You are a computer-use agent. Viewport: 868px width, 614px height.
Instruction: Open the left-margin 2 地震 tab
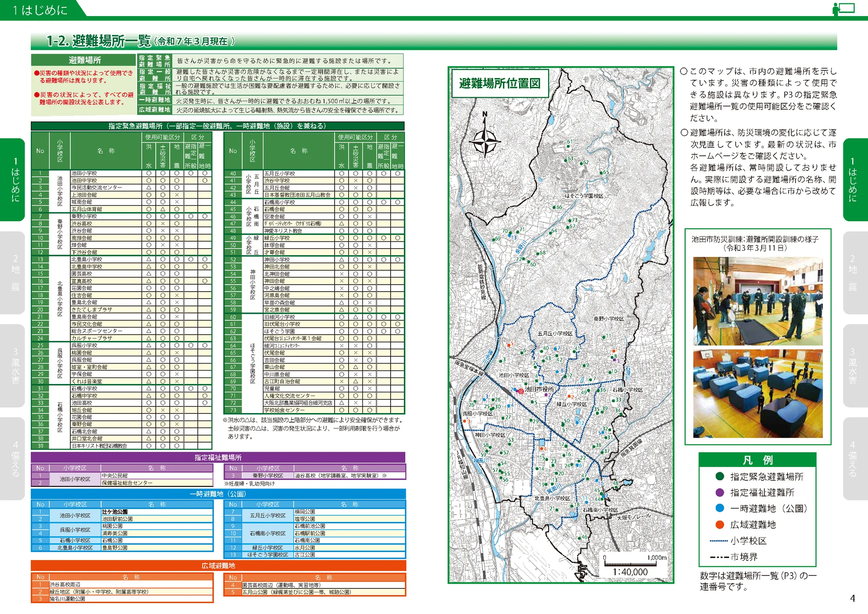click(x=13, y=273)
